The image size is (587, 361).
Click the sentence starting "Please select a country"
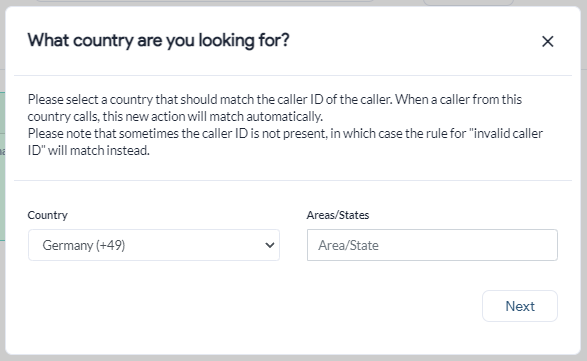tap(274, 108)
